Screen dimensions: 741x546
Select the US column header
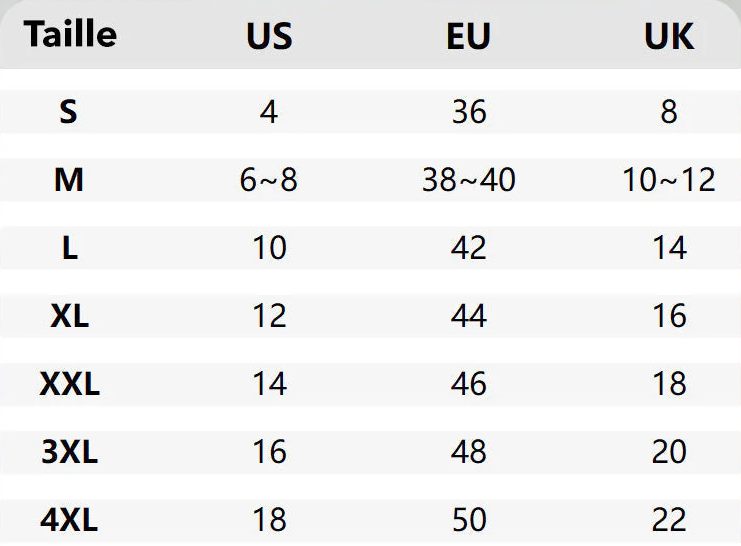coord(269,36)
